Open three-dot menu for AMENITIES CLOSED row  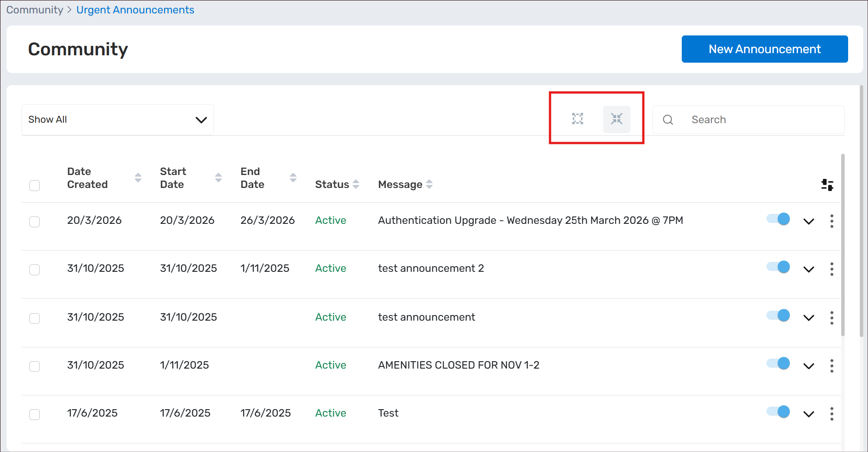[x=832, y=366]
